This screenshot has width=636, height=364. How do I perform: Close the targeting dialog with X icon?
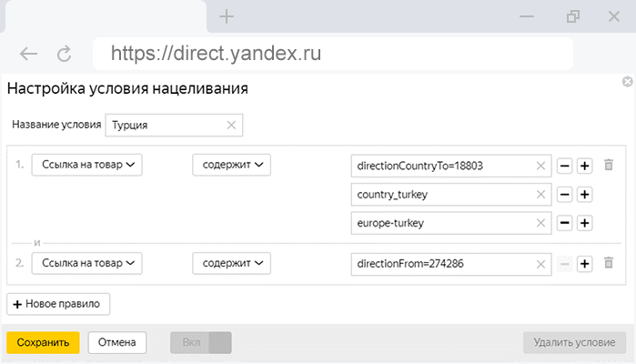[x=627, y=82]
